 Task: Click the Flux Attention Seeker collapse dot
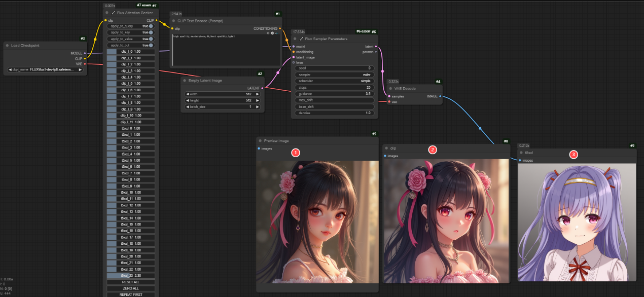click(x=107, y=12)
